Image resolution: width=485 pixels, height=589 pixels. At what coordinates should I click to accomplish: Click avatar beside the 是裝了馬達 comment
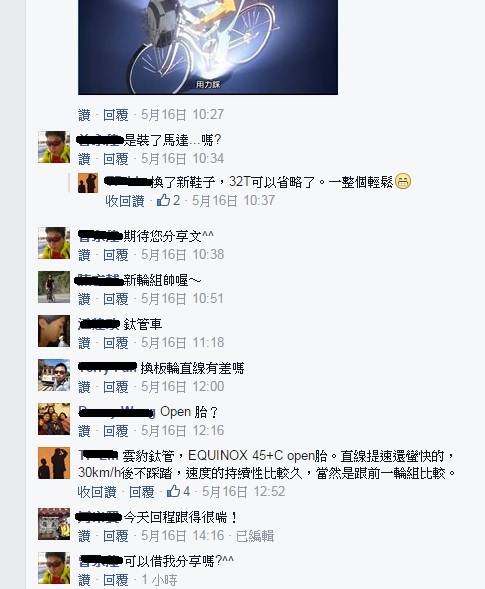54,146
